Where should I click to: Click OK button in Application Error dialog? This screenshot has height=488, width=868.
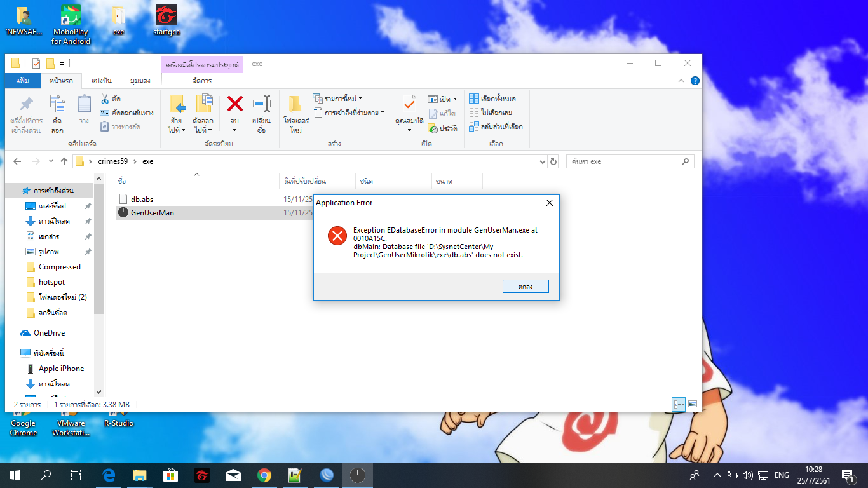click(x=526, y=287)
